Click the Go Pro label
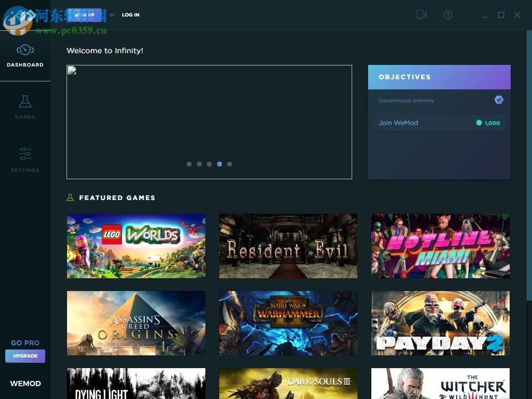 [25, 343]
